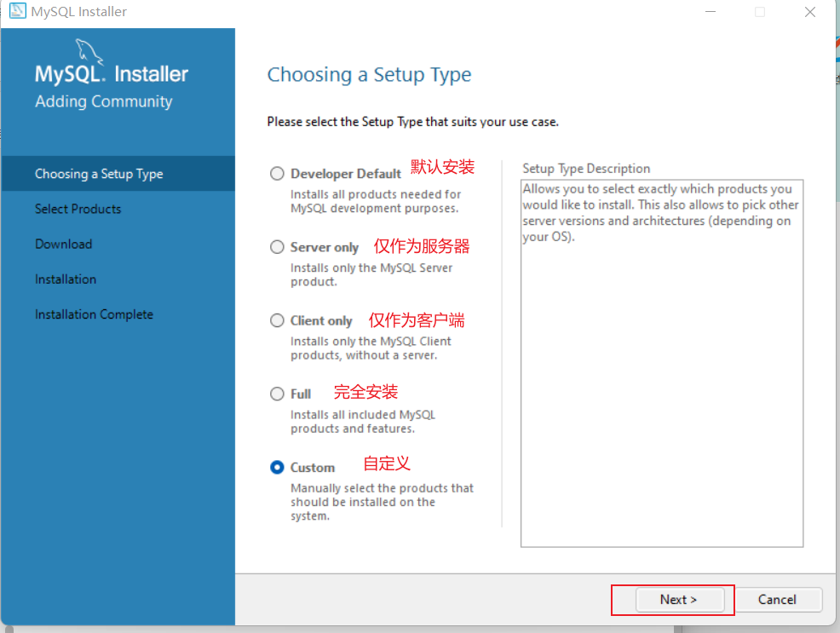Click the 'Adding Community' subtitle text

click(x=104, y=101)
